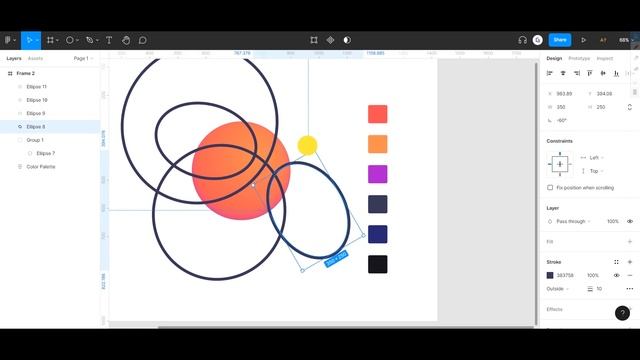The height and width of the screenshot is (360, 640).
Task: Click the A? missing fonts icon
Action: click(x=603, y=40)
